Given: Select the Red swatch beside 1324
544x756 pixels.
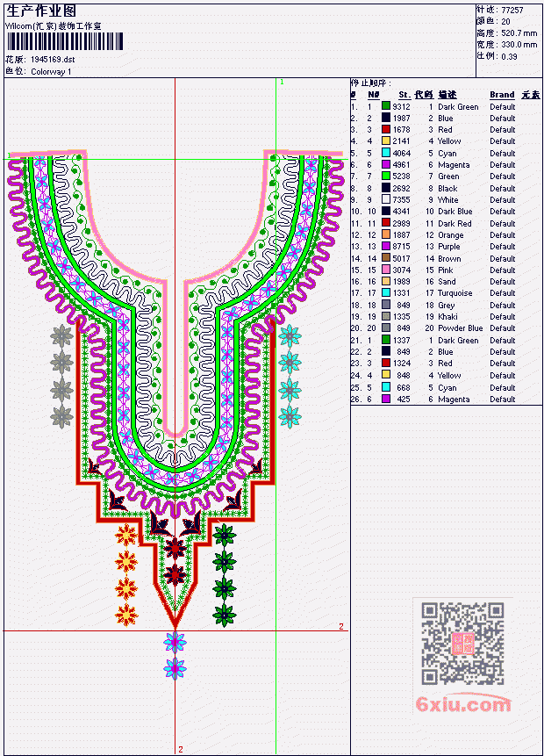Looking at the screenshot, I should (x=386, y=363).
